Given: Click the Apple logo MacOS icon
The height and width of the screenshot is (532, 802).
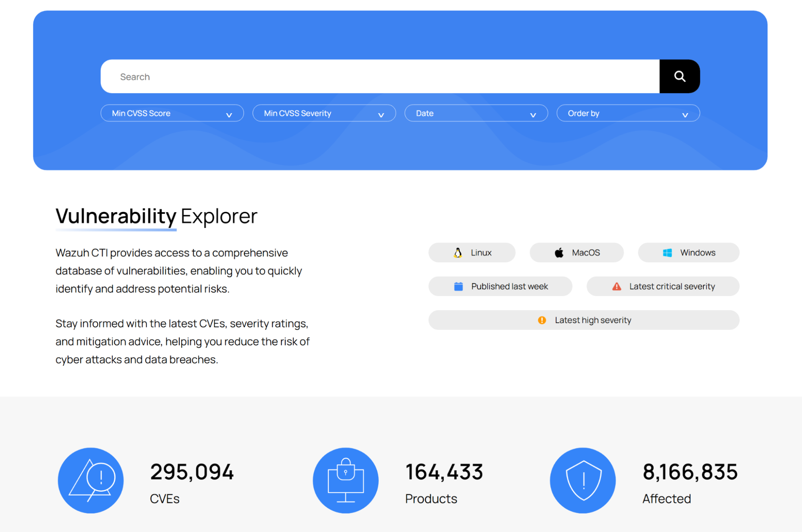Looking at the screenshot, I should pos(559,253).
